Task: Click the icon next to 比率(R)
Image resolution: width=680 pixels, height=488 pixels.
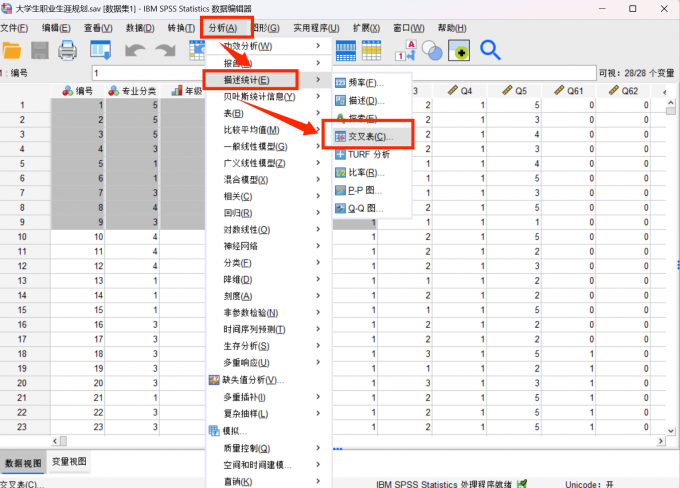Action: [340, 173]
